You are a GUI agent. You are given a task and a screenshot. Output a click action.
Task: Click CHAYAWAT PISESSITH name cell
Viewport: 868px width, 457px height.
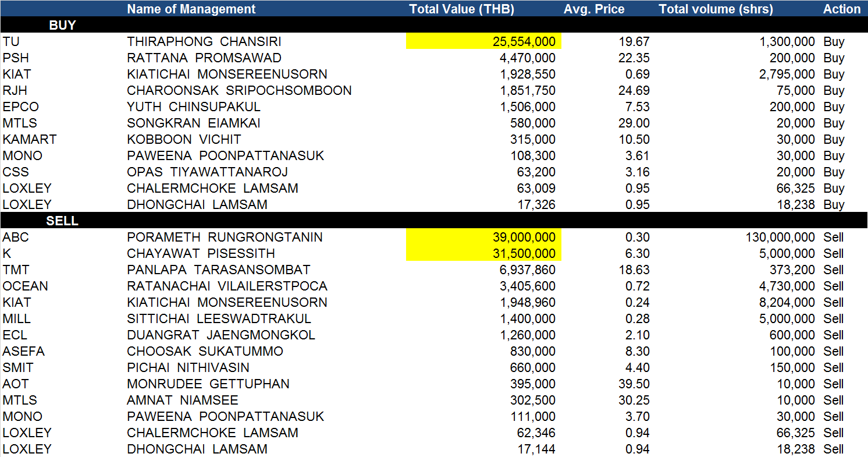pyautogui.click(x=201, y=253)
